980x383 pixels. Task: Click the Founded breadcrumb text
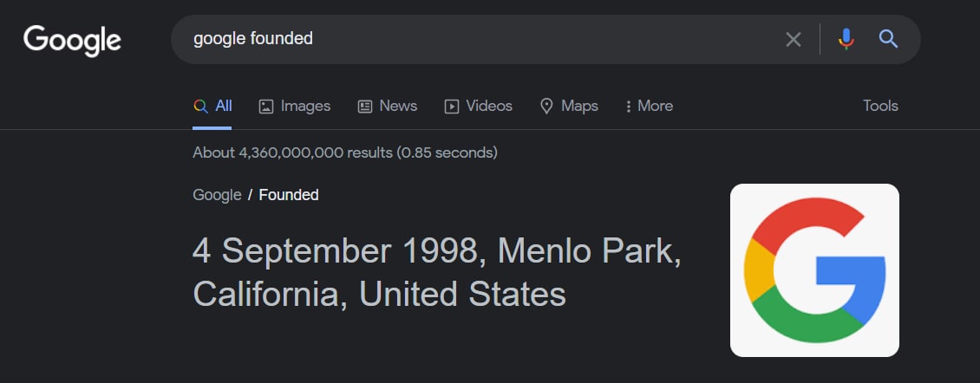(x=289, y=195)
